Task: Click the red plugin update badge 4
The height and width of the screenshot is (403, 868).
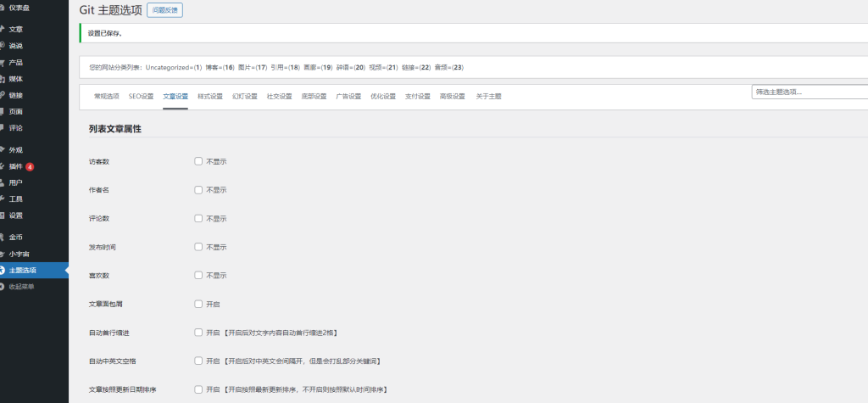Action: pos(30,166)
